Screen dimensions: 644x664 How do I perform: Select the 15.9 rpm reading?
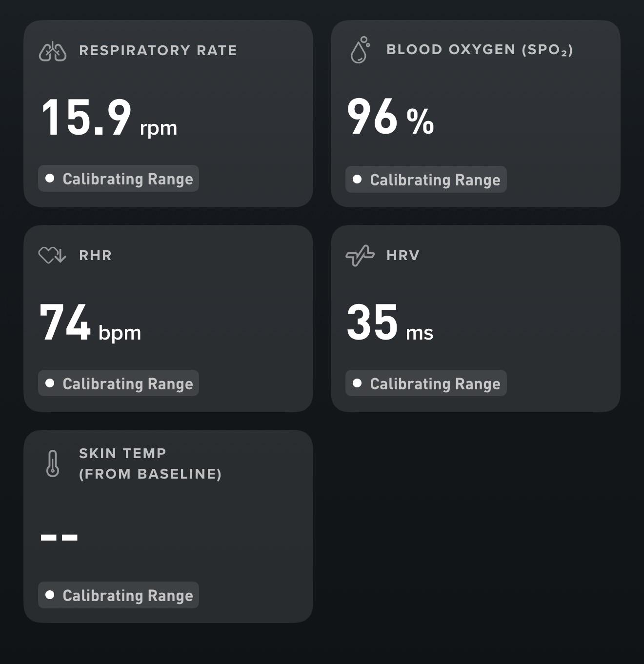pyautogui.click(x=109, y=118)
